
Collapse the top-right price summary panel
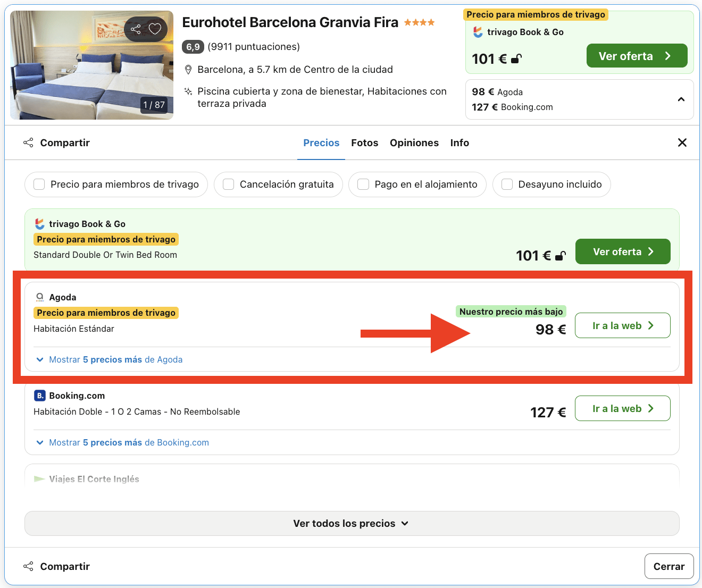[x=681, y=99]
